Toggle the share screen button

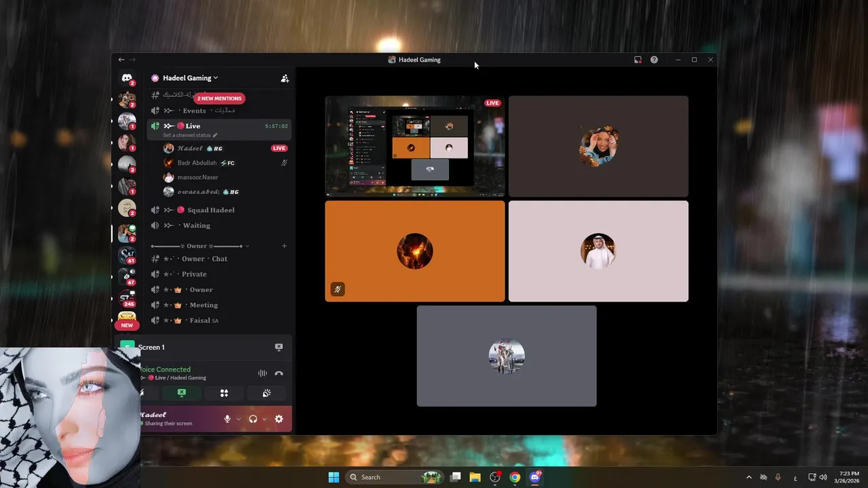tap(181, 393)
